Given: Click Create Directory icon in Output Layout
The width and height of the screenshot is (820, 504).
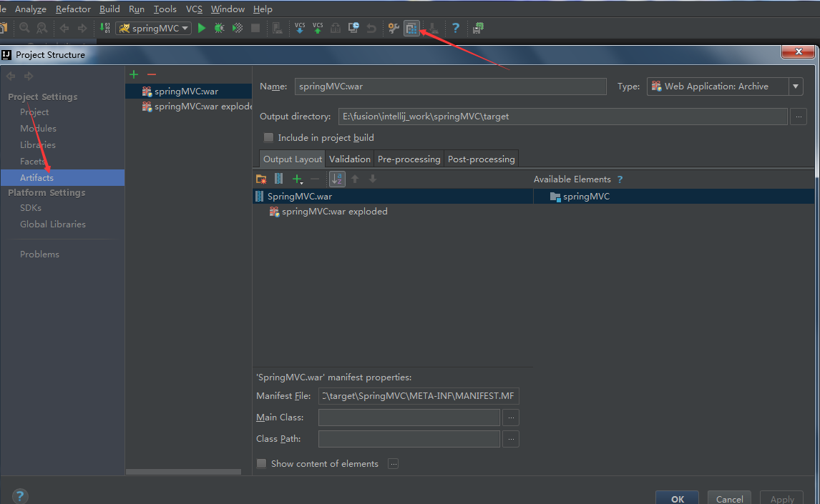Looking at the screenshot, I should [261, 179].
